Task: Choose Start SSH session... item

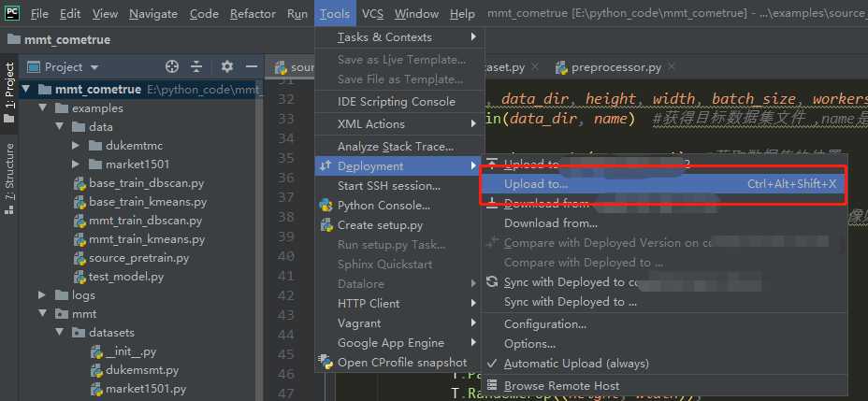Action: (x=388, y=185)
